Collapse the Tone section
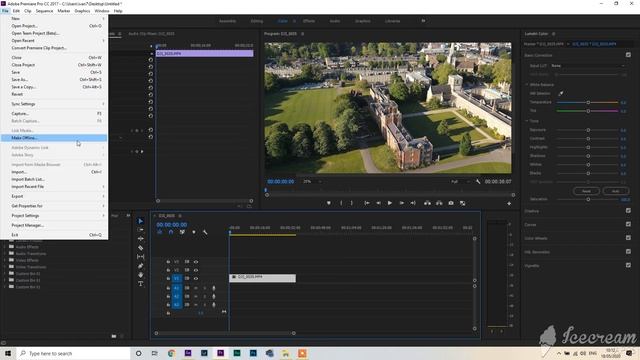This screenshot has width=640, height=360. 527,121
